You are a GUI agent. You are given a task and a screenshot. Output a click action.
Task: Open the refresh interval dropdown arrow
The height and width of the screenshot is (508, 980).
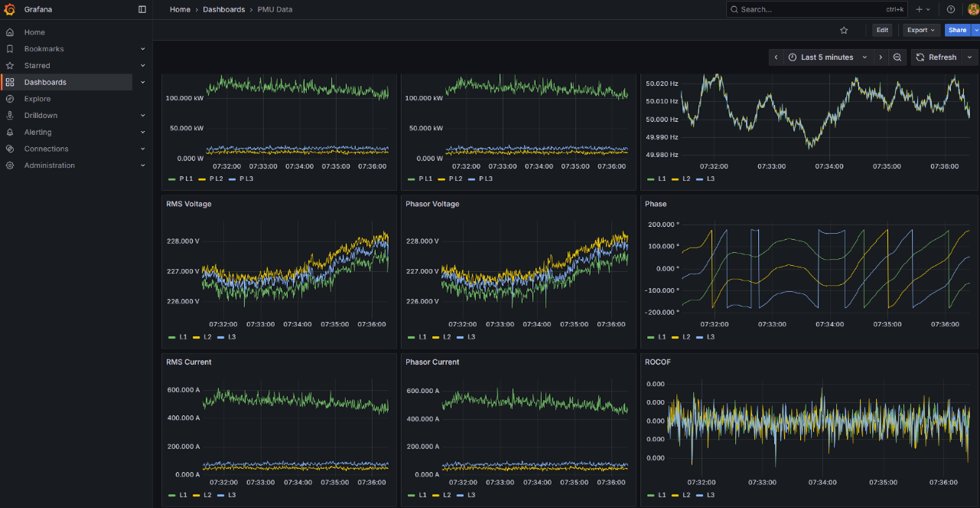click(969, 57)
